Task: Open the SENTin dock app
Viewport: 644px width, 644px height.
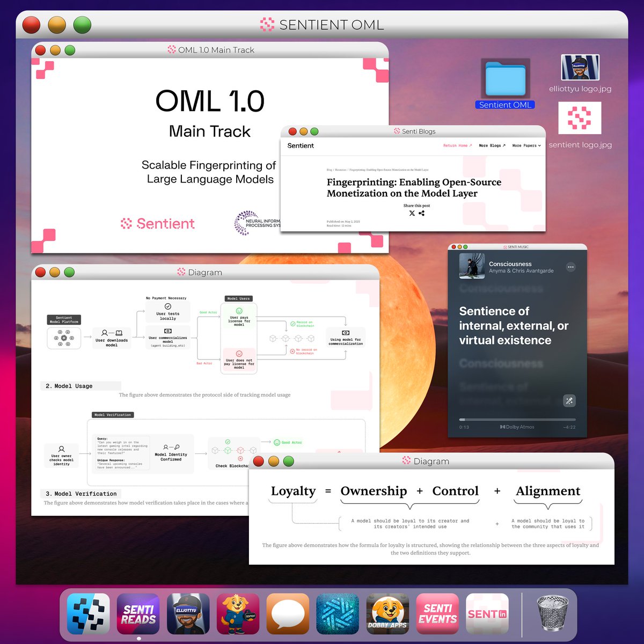Action: click(x=487, y=614)
